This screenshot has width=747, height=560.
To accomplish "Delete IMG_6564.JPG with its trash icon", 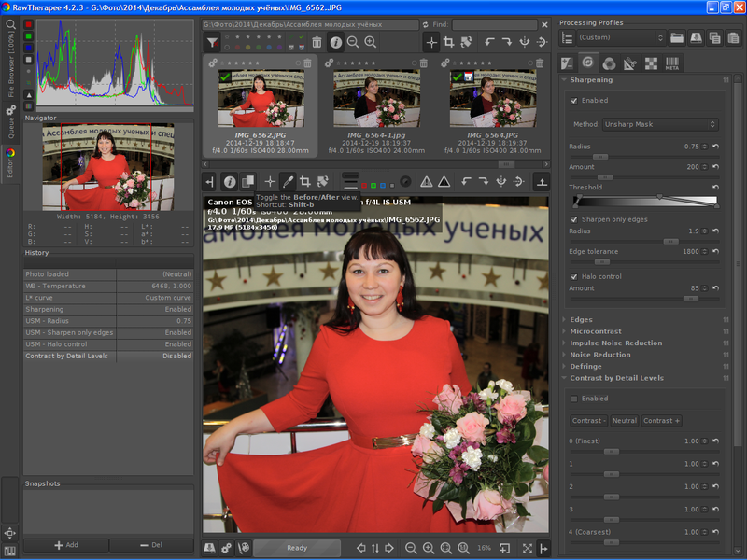I will pos(538,63).
